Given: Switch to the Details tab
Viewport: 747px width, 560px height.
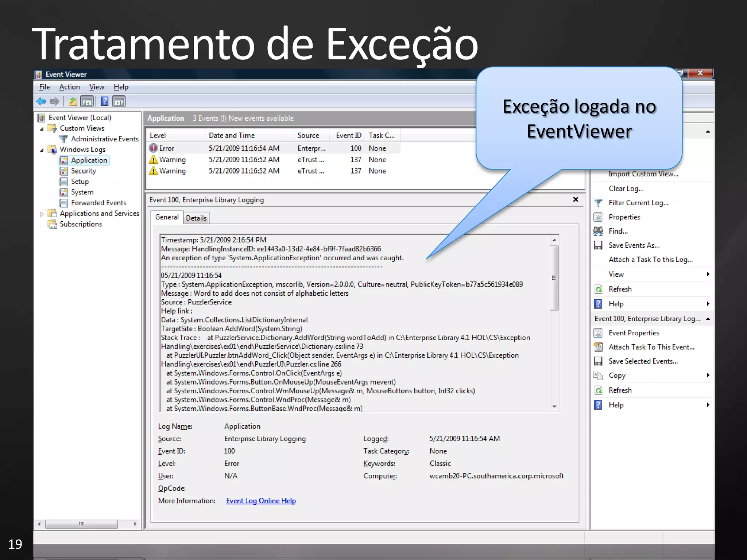Looking at the screenshot, I should coord(196,218).
